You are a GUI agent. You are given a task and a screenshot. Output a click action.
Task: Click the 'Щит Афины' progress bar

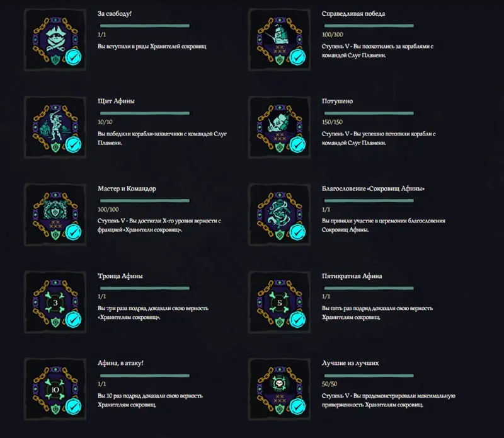pos(145,113)
